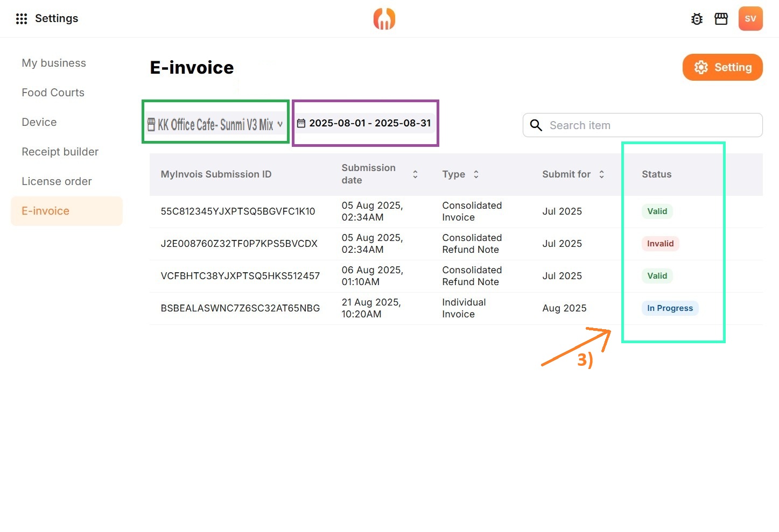Click the orange fork logo
Screen dimensions: 779x532
pyautogui.click(x=384, y=19)
